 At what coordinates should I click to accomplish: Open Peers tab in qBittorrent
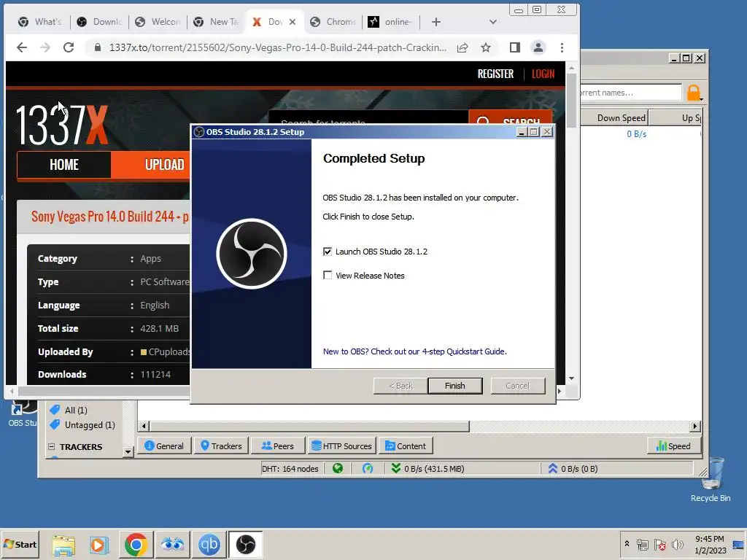coord(278,446)
